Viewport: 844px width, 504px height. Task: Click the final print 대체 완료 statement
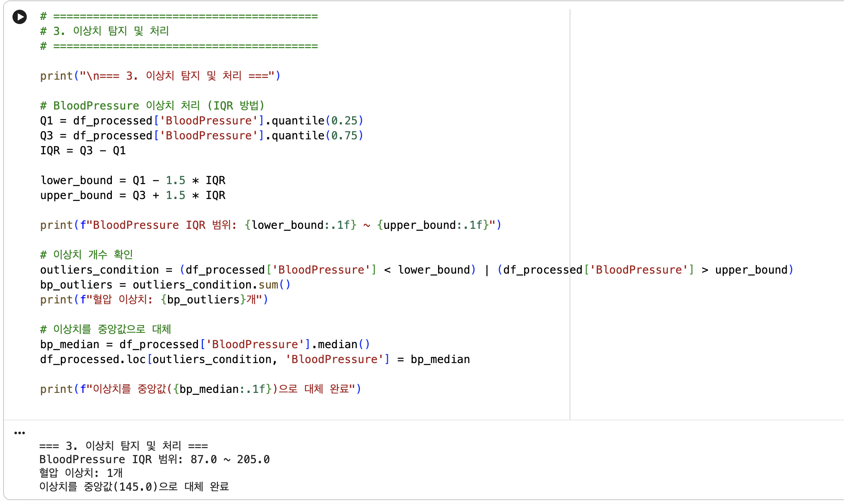point(201,389)
